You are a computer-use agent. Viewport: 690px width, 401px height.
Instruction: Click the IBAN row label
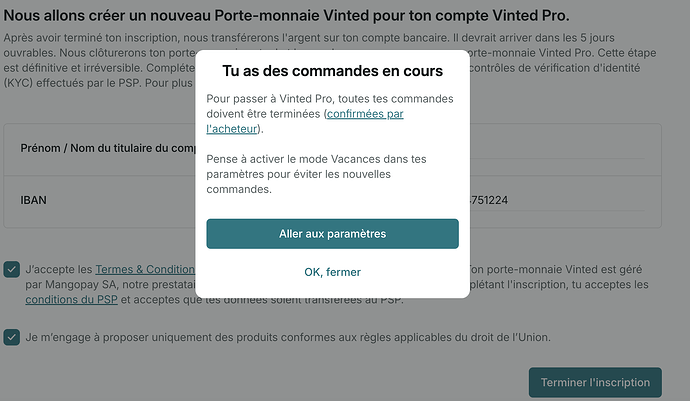click(x=33, y=200)
